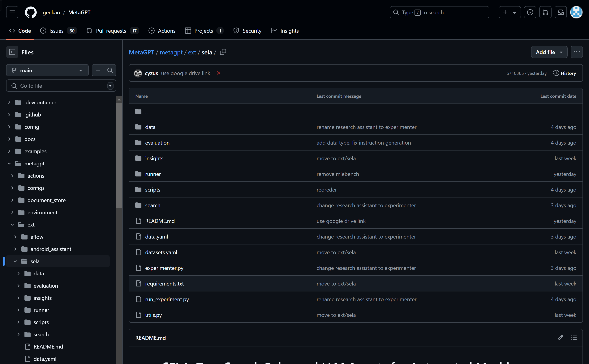The image size is (589, 364).
Task: Open the notifications inbox
Action: pyautogui.click(x=561, y=12)
